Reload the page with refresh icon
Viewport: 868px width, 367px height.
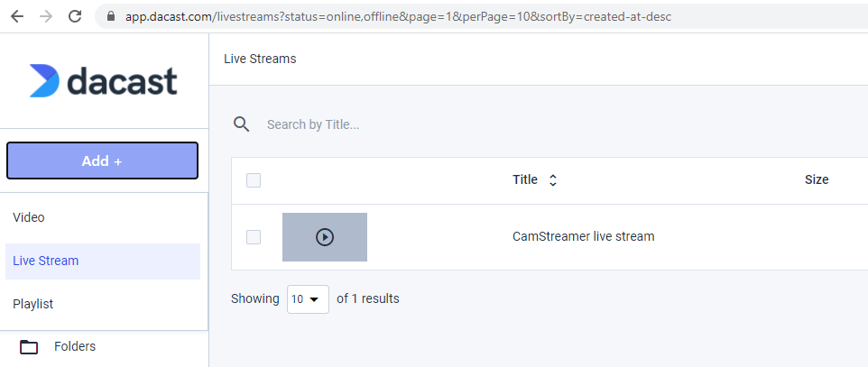75,16
